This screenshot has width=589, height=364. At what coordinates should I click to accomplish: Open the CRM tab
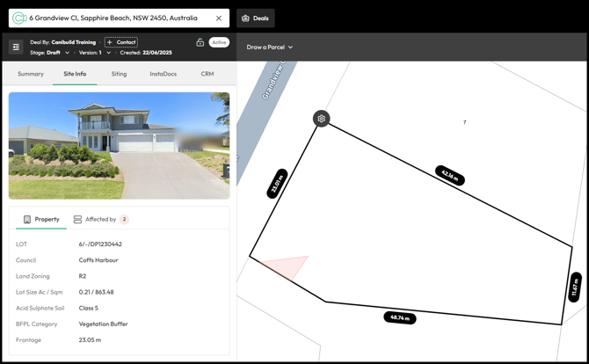[x=207, y=74]
